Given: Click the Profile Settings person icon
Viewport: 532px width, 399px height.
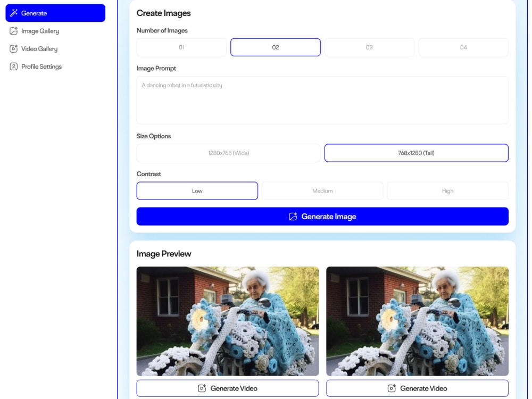Looking at the screenshot, I should pos(14,66).
